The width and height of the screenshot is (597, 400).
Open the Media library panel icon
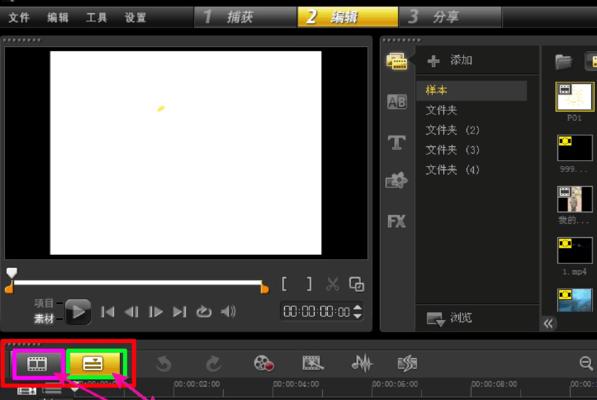(x=396, y=61)
